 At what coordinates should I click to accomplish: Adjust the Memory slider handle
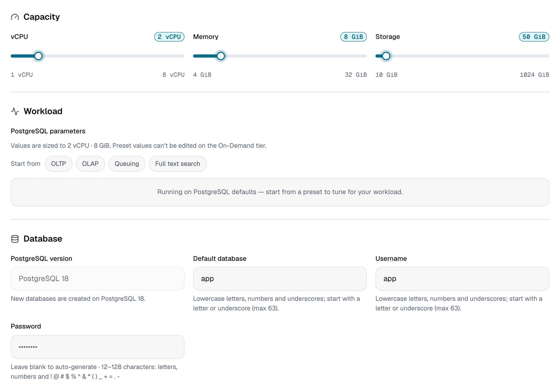(x=221, y=56)
